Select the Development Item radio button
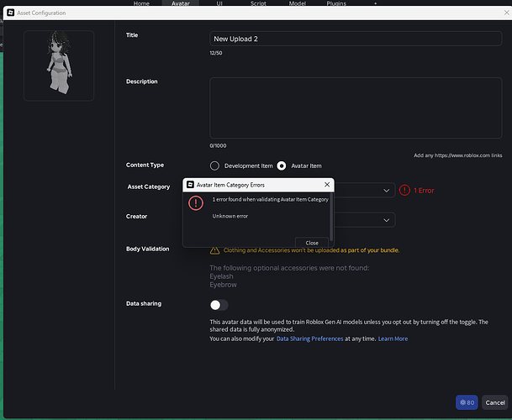This screenshot has height=420, width=512. tap(214, 165)
